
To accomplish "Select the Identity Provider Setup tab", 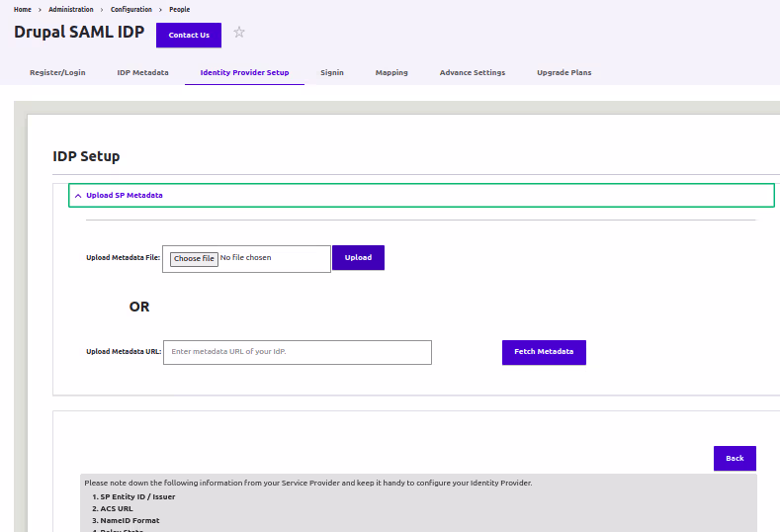I will [244, 72].
